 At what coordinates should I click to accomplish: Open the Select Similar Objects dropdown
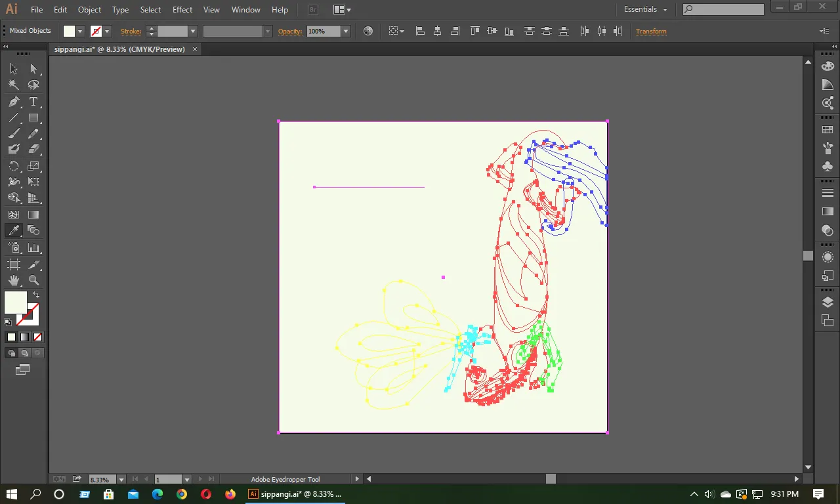tap(396, 31)
